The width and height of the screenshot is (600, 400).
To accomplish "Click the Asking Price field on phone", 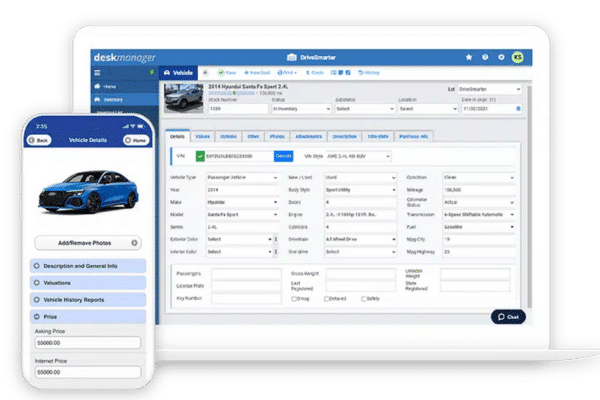I will [88, 343].
